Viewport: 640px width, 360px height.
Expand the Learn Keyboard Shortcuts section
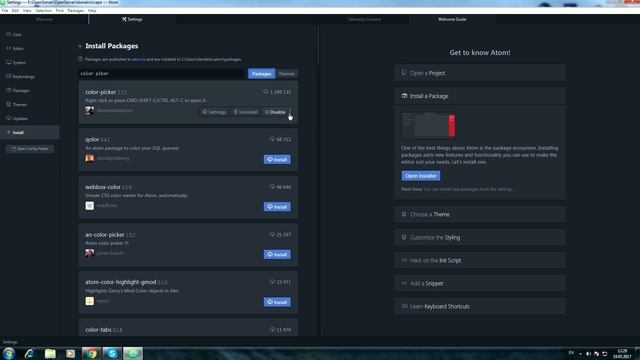click(480, 306)
